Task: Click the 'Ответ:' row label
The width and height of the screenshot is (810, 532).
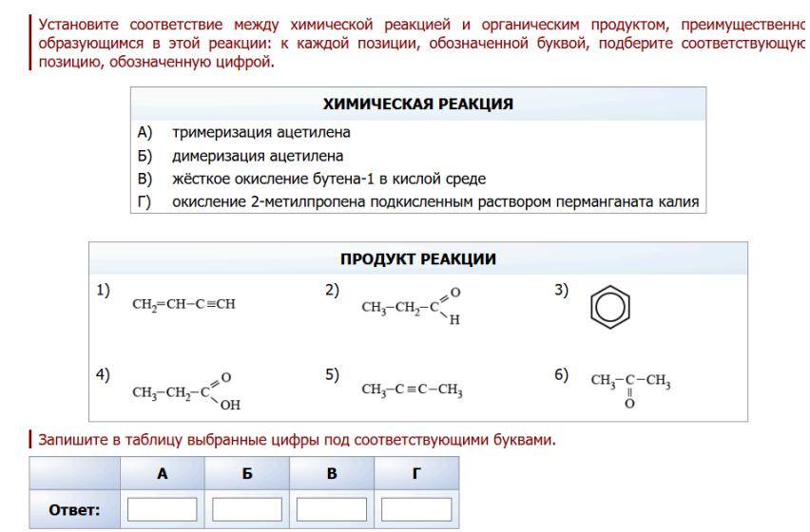Action: tap(74, 510)
